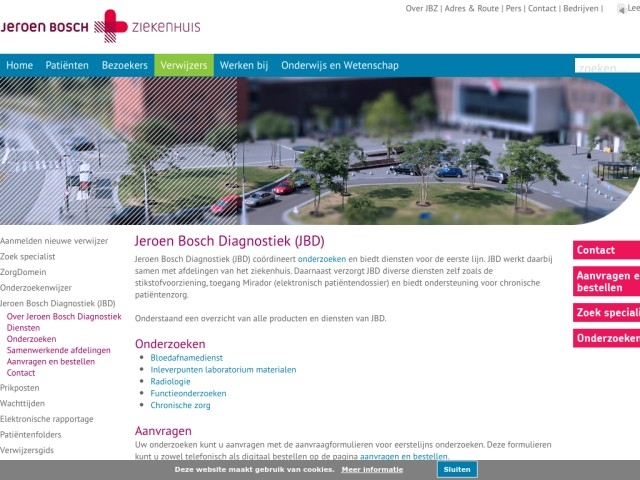This screenshot has width=640, height=480.
Task: Click the Adres & Route top link
Action: pyautogui.click(x=471, y=9)
